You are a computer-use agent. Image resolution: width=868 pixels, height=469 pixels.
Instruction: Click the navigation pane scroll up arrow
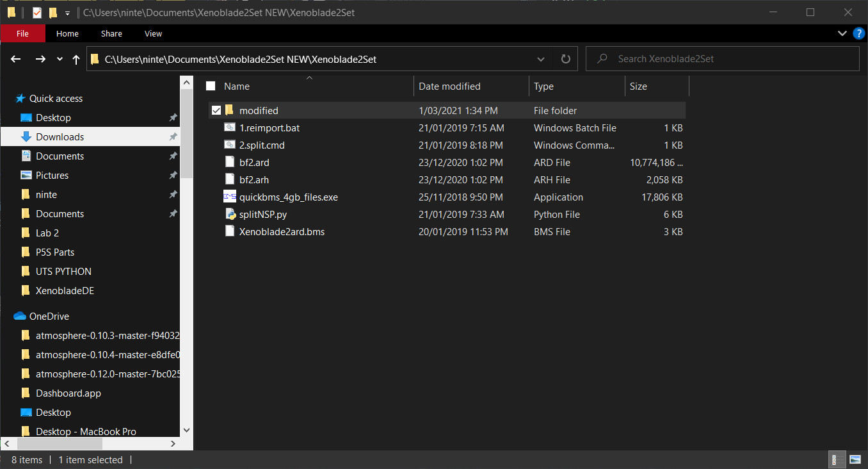(x=186, y=82)
